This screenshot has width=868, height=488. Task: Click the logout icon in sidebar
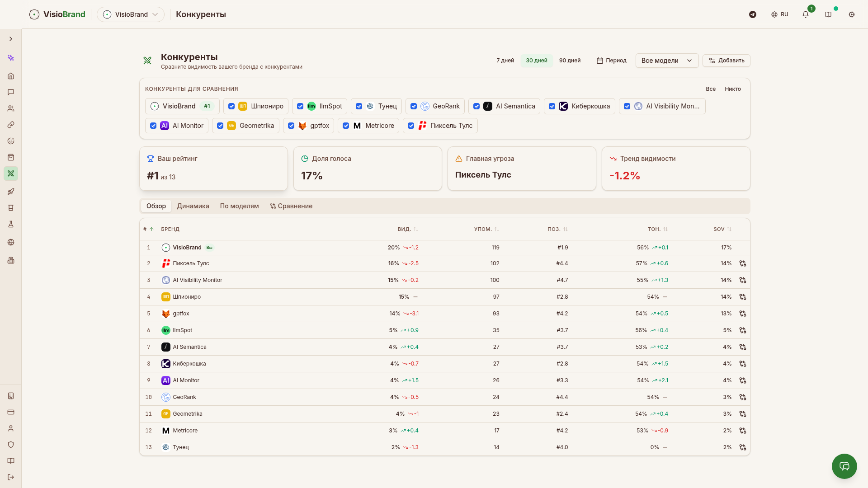click(x=11, y=477)
